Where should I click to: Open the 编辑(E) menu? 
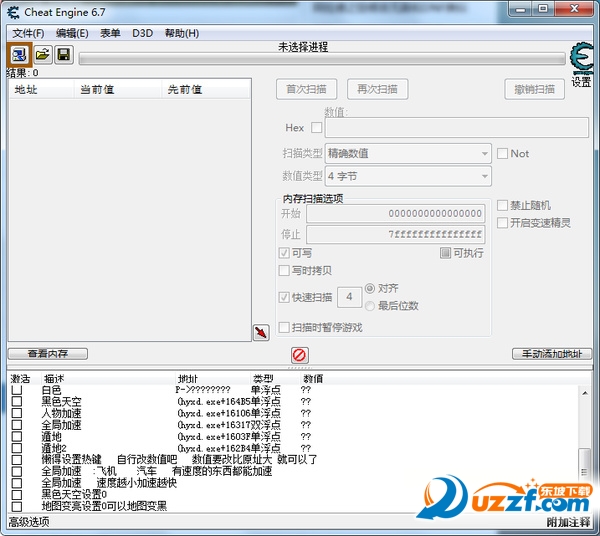72,33
